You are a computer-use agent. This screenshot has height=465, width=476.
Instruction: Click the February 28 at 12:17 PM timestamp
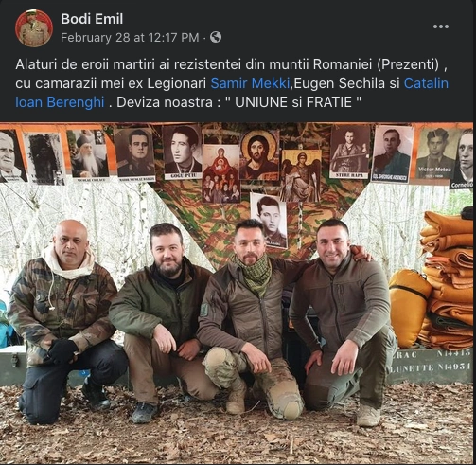point(130,38)
